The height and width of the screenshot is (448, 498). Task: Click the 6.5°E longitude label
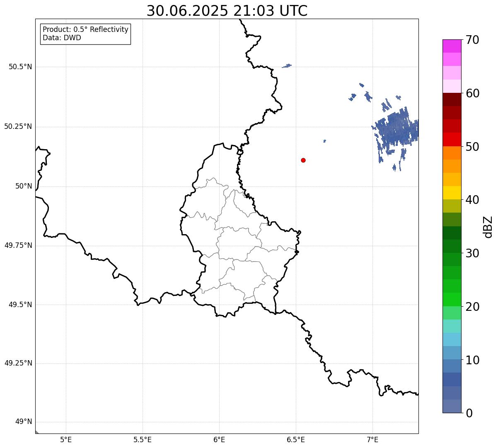[x=296, y=439]
